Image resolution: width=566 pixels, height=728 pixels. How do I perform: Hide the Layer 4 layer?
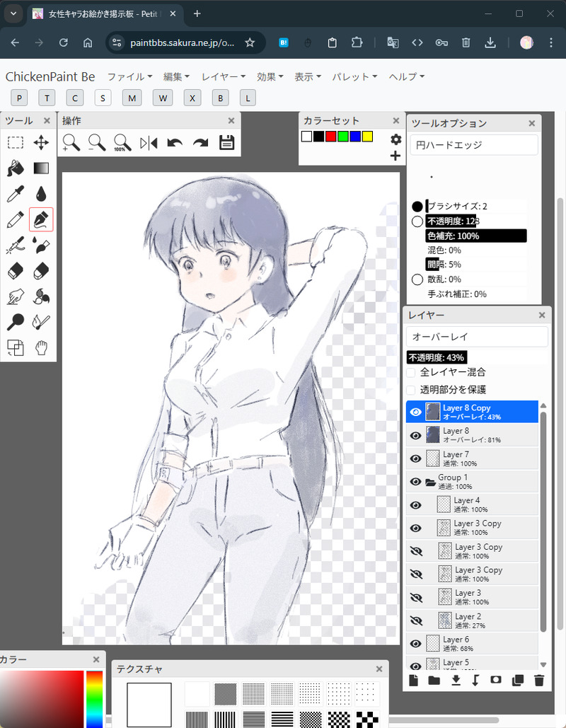click(415, 504)
